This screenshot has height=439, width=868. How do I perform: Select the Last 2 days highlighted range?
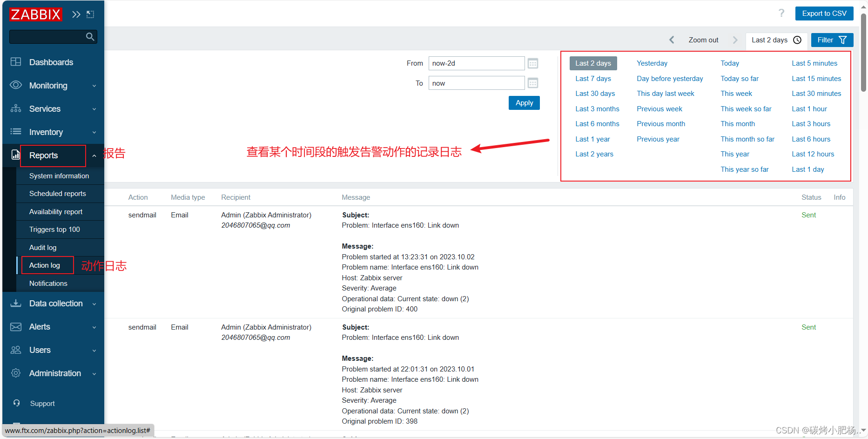(x=593, y=63)
